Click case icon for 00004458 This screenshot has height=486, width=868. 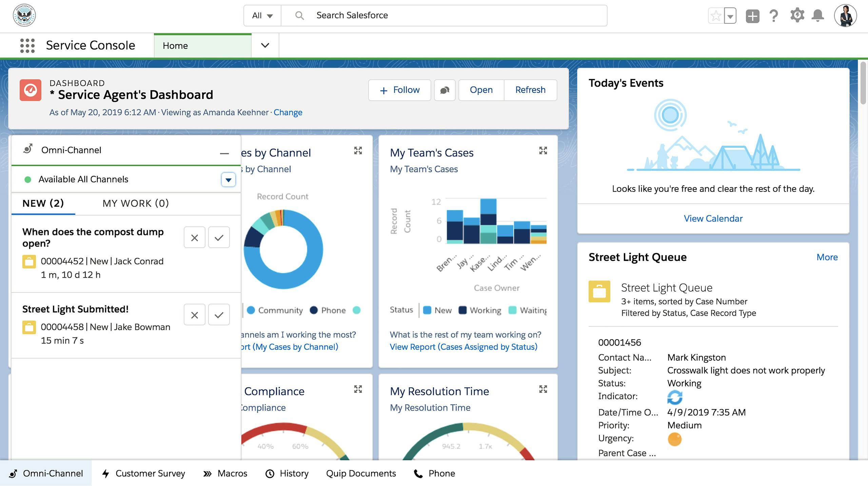coord(29,327)
